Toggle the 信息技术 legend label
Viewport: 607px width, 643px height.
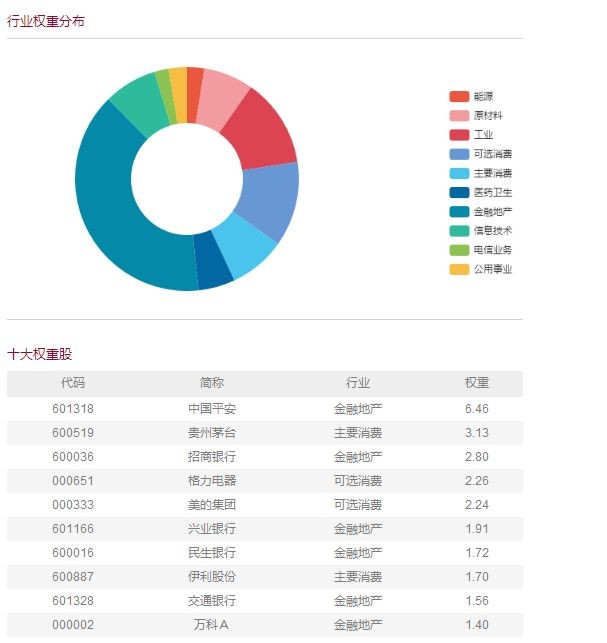coord(493,231)
